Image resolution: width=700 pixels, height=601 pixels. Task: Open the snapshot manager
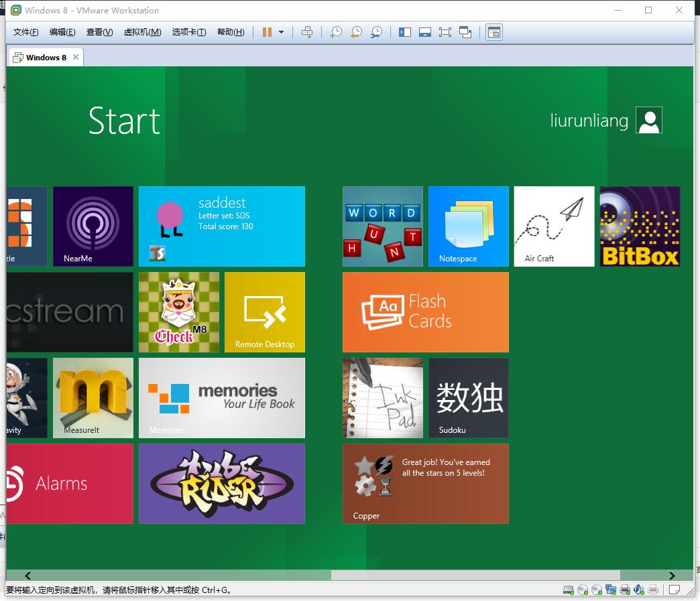tap(376, 32)
